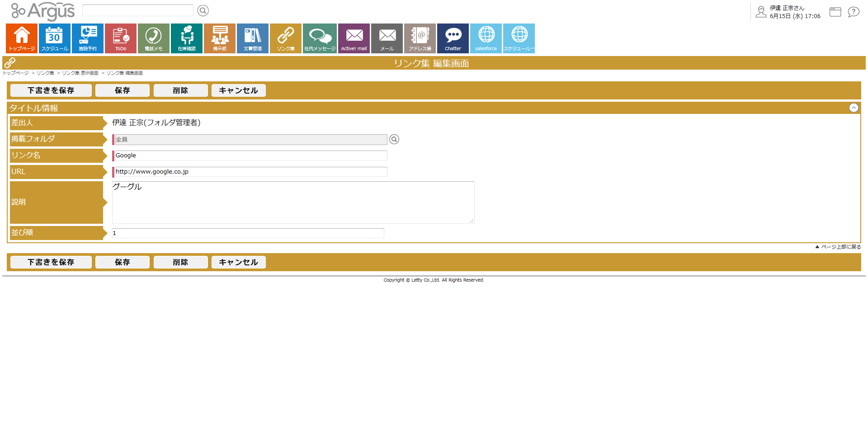The width and height of the screenshot is (868, 438).
Task: Click the search magnifier beside top search box
Action: (203, 10)
